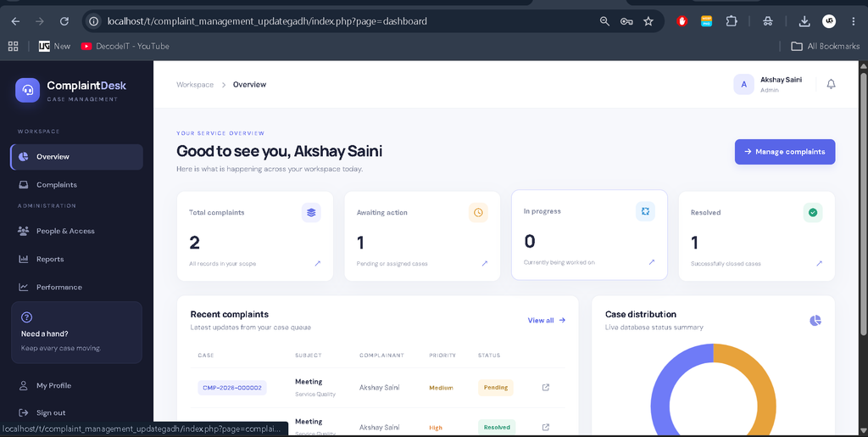Viewport: 868px width, 437px height.
Task: Open Total complaints card arrow
Action: tap(318, 264)
